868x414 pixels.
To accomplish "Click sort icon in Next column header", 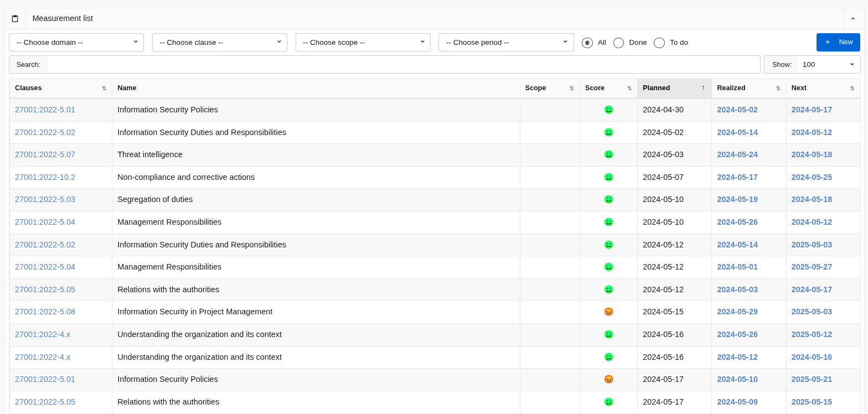I will click(852, 88).
